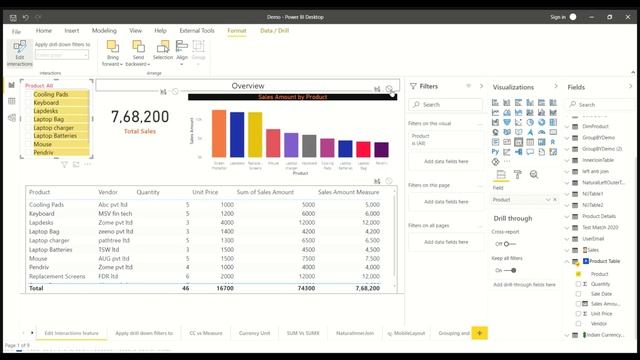640x360 pixels.
Task: Set table visual interaction to Filter icon
Action: [x=377, y=181]
